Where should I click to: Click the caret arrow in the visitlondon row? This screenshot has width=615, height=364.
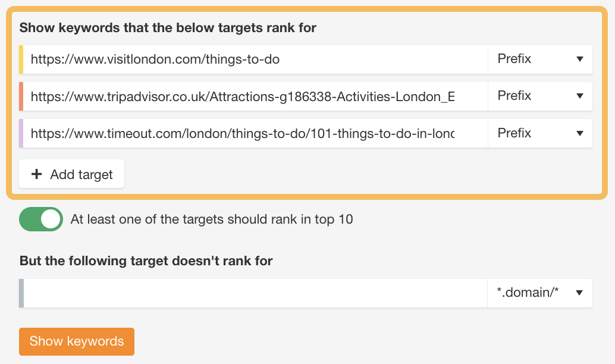click(x=580, y=59)
